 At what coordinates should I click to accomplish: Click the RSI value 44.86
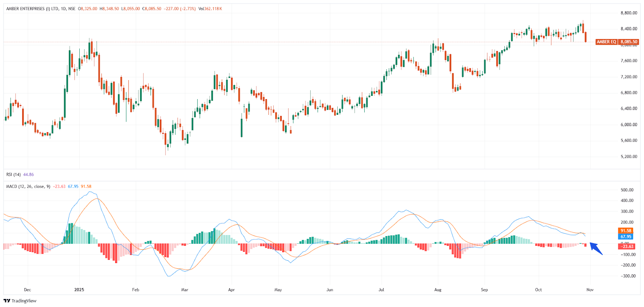[x=29, y=174]
